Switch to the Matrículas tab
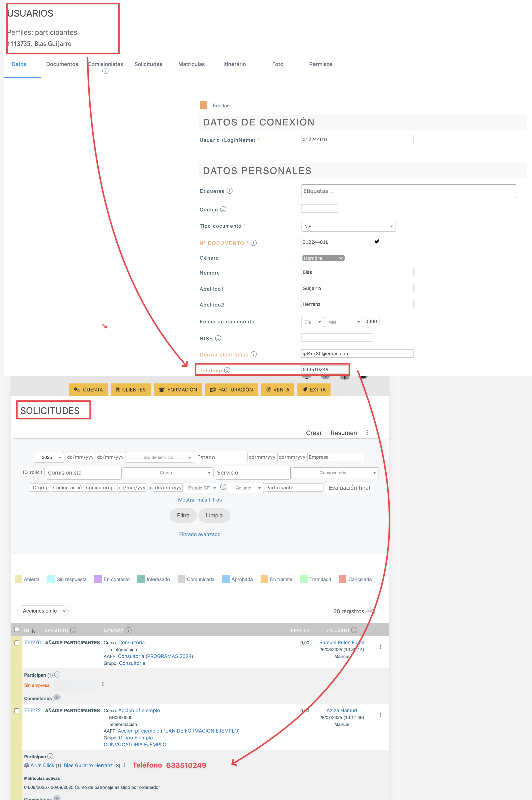This screenshot has width=532, height=800. (x=191, y=64)
